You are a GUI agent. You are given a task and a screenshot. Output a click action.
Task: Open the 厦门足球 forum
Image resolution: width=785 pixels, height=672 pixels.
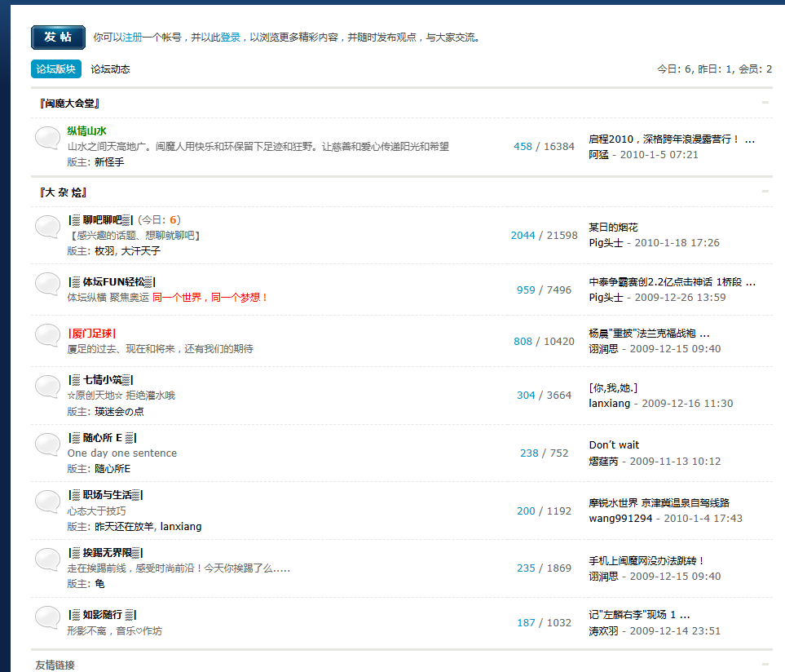(x=92, y=334)
